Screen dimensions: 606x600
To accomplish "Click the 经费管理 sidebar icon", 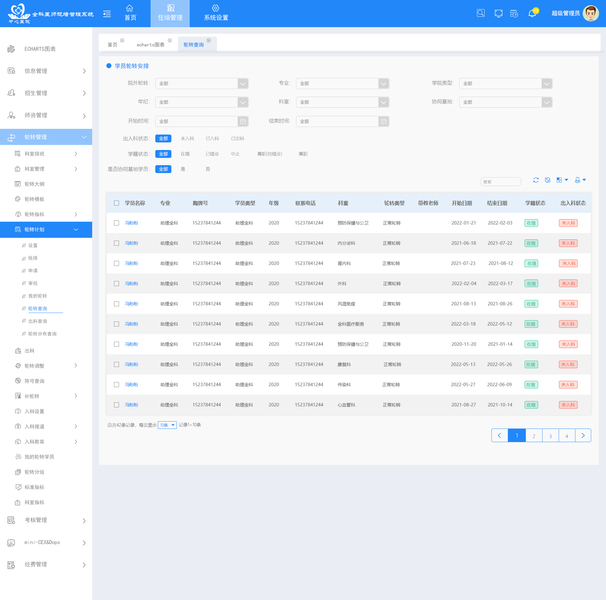I will click(11, 565).
